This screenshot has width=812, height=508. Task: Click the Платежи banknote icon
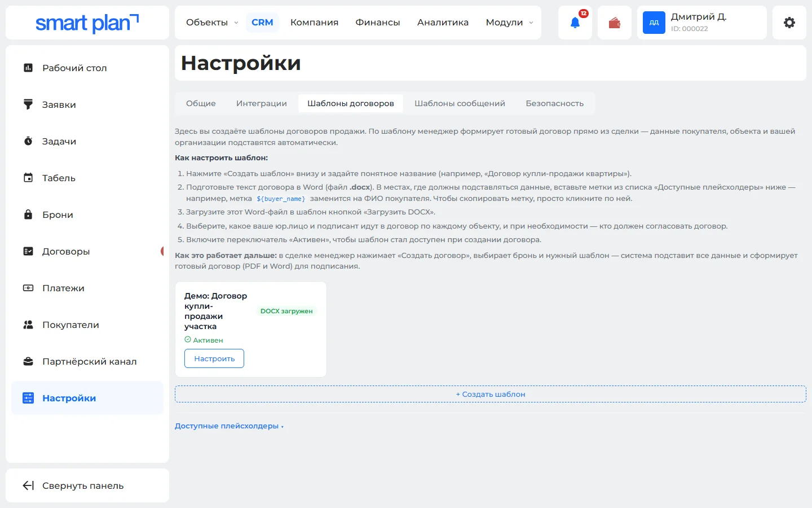click(28, 288)
